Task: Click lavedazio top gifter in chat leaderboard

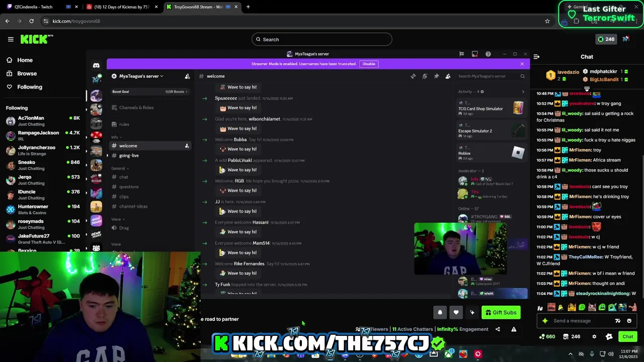Action: pyautogui.click(x=568, y=72)
